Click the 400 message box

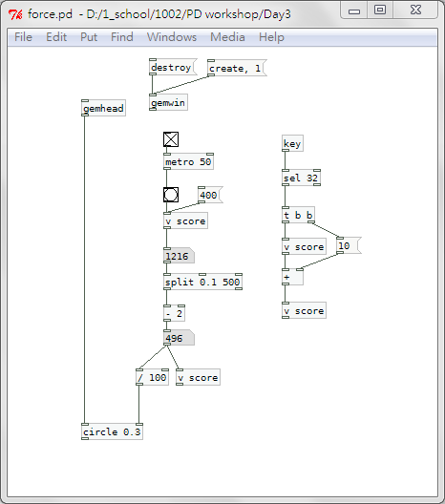pyautogui.click(x=210, y=195)
